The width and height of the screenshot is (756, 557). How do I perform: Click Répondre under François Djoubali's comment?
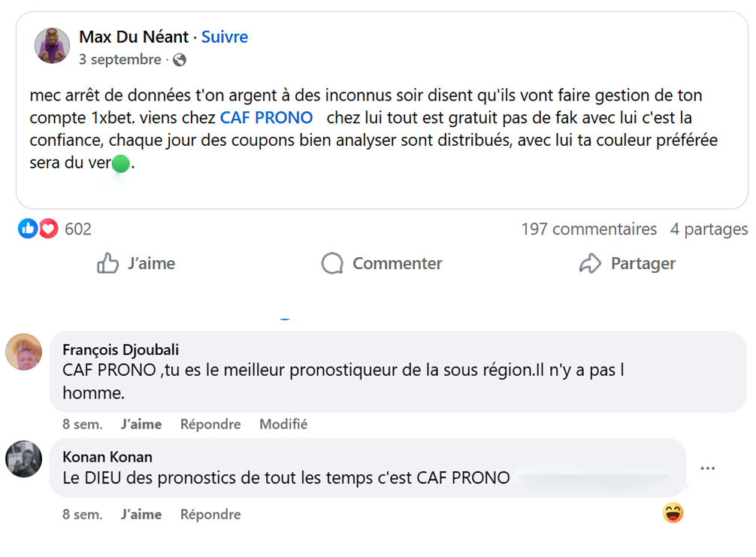coord(210,424)
